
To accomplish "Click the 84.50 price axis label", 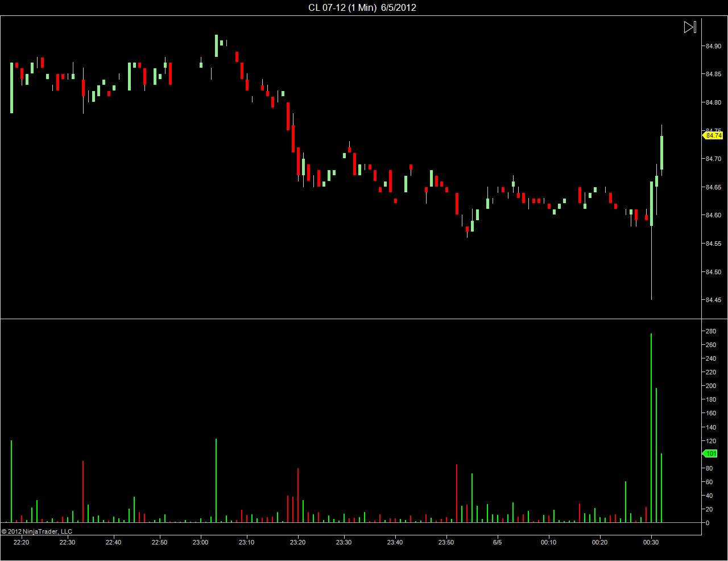I will (x=713, y=272).
